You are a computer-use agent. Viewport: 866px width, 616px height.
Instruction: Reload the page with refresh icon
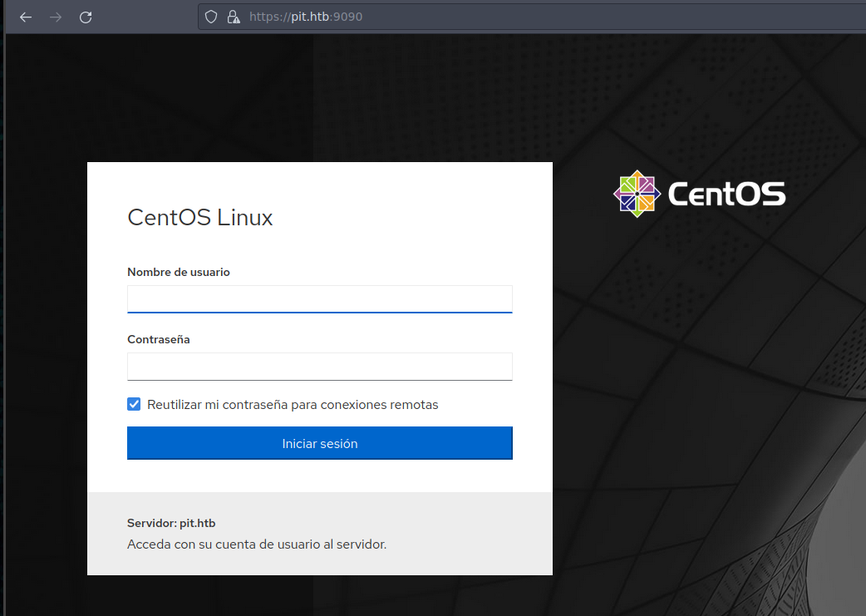click(86, 17)
